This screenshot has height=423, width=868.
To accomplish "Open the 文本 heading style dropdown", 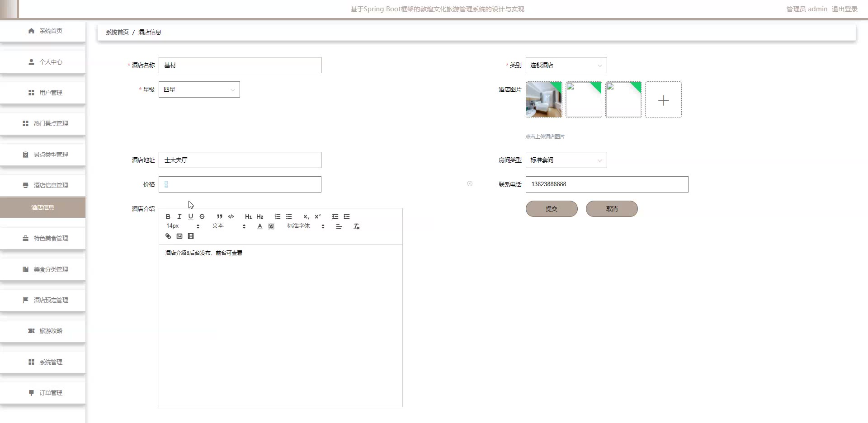I will (x=229, y=226).
